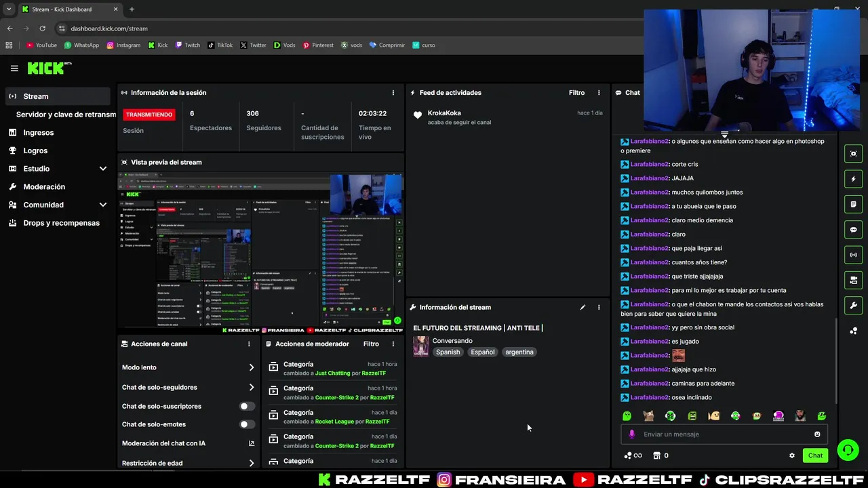Click the Spanish tag

click(448, 352)
